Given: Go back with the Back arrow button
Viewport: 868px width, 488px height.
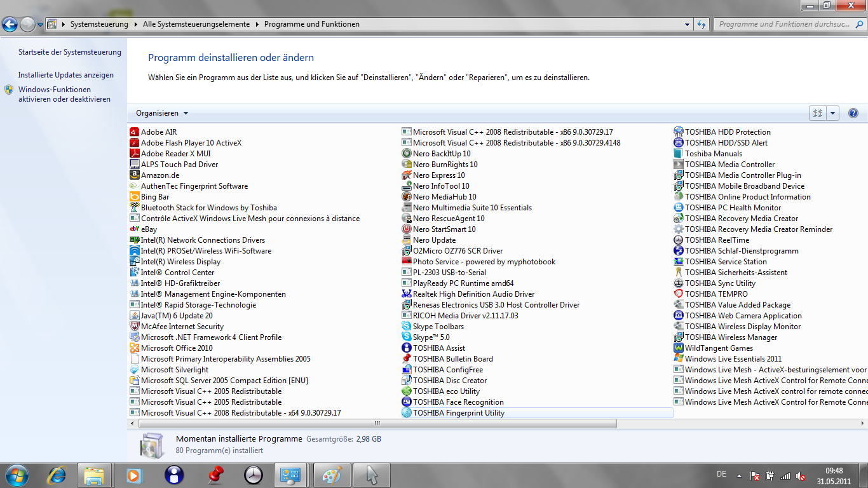Looking at the screenshot, I should pos(10,24).
